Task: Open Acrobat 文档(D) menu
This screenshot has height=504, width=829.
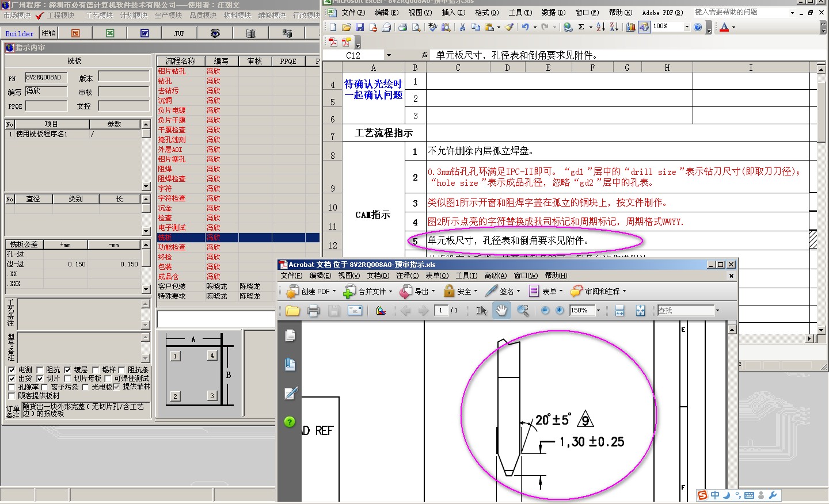Action: click(x=378, y=276)
